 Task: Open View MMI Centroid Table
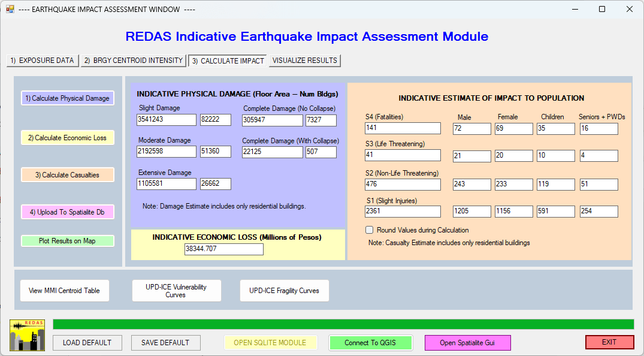point(64,291)
